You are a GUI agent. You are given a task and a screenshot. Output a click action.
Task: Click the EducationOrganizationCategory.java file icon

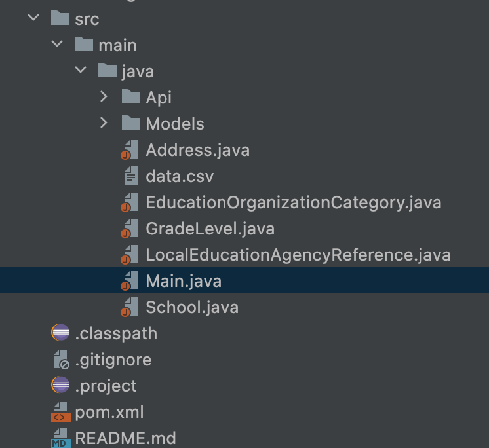tap(129, 202)
